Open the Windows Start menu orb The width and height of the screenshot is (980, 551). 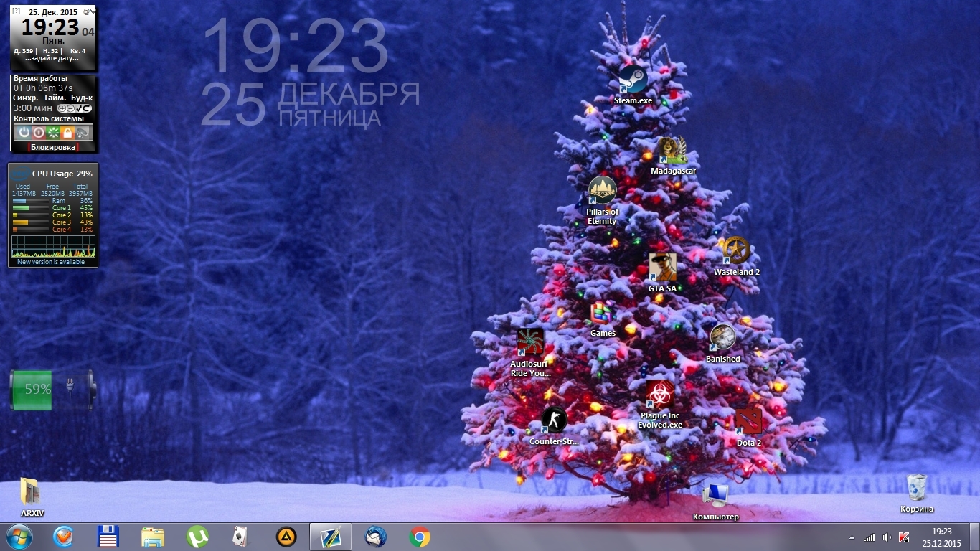[x=19, y=537]
